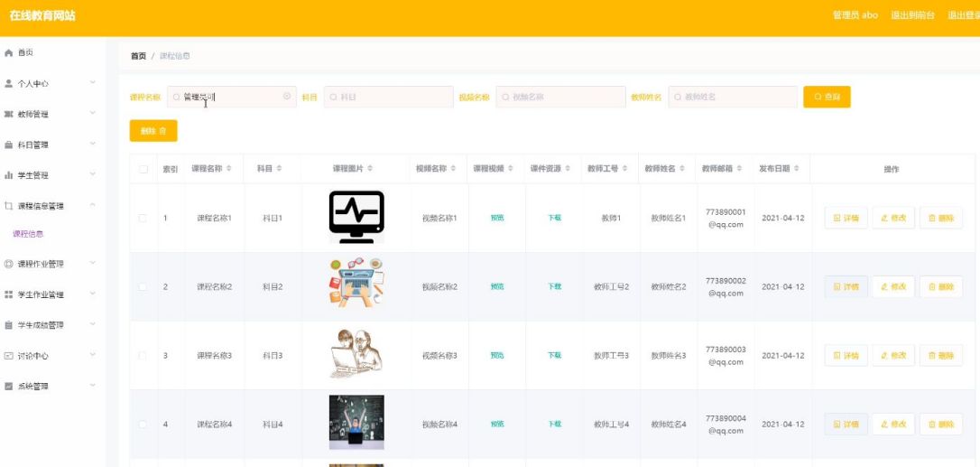
Task: Click 下载 link in 课程名称2 row
Action: click(x=554, y=286)
